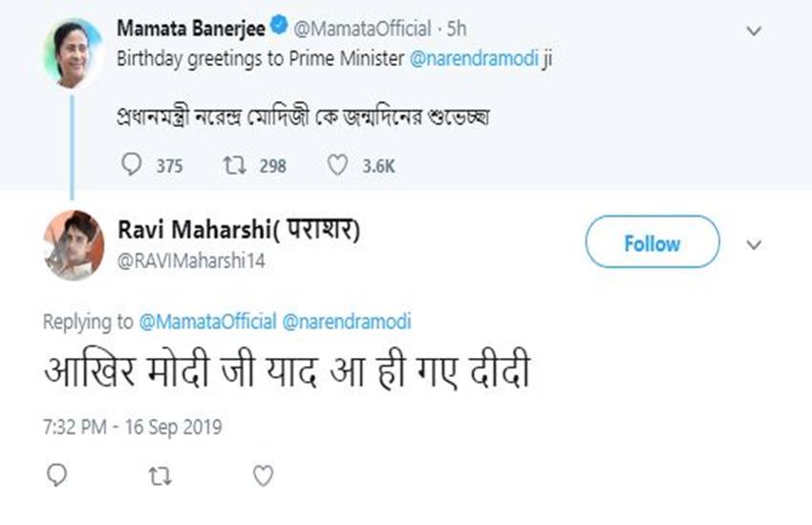
Task: Open the @RAVIMaharshi14 handle
Action: pyautogui.click(x=191, y=262)
